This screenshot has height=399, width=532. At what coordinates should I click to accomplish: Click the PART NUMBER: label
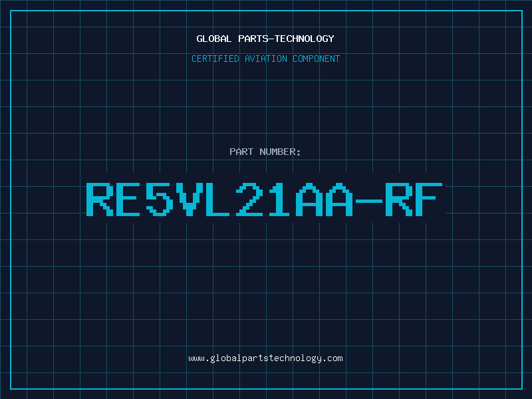[265, 152]
